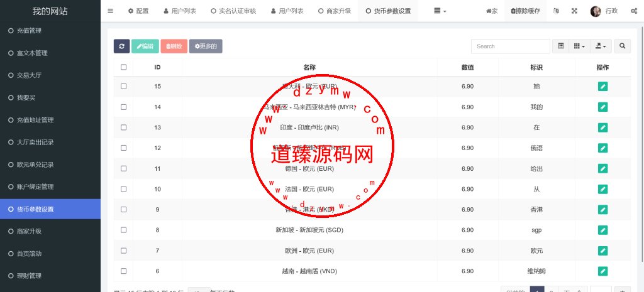Viewport: 644px width, 292px height.
Task: Edit row with ID 15
Action: click(x=602, y=87)
